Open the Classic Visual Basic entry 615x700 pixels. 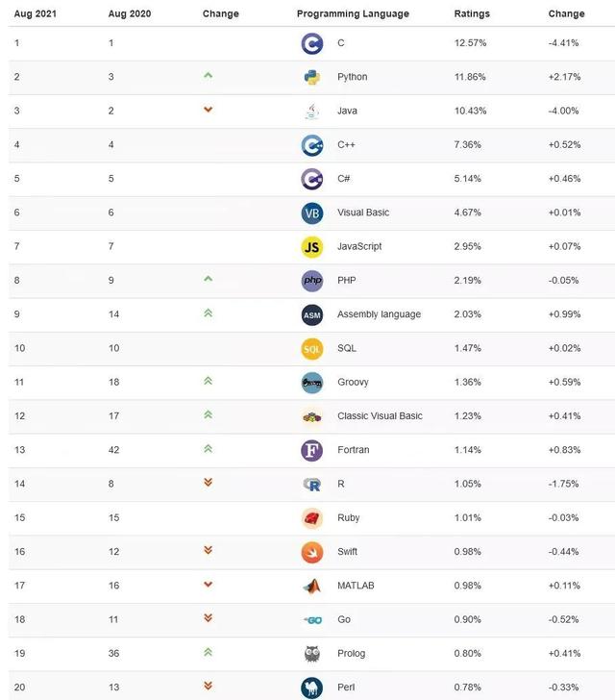tap(380, 416)
